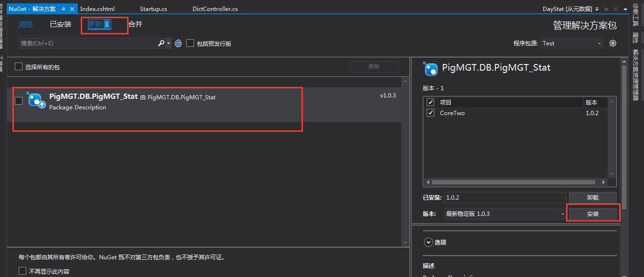
Task: Click the 项目 column header
Action: point(446,102)
